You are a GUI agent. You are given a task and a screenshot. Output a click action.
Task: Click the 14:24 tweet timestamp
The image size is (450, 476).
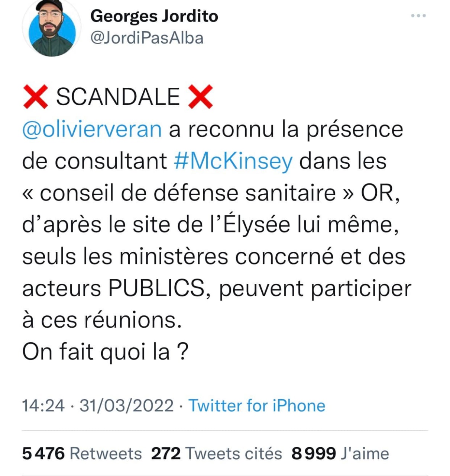[x=43, y=405]
